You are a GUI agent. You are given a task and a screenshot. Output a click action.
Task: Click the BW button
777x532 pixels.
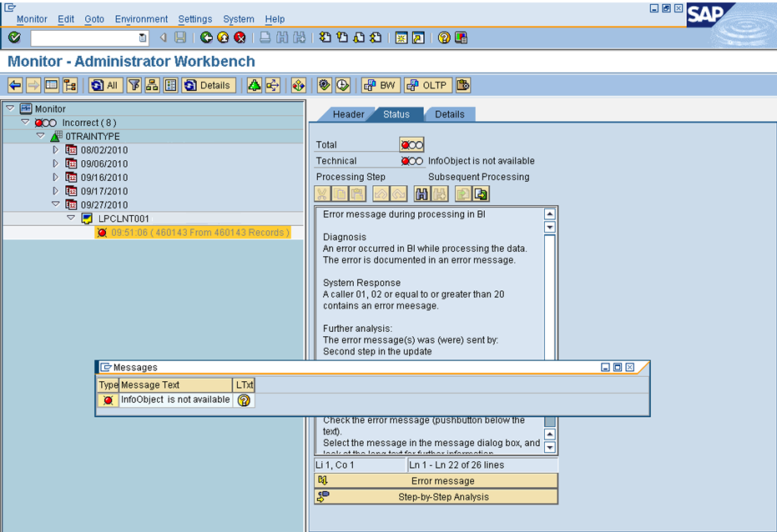[380, 86]
